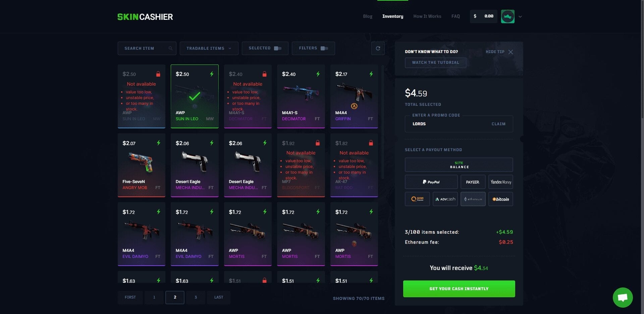The height and width of the screenshot is (314, 644).
Task: Open the How It Works page
Action: [x=427, y=16]
